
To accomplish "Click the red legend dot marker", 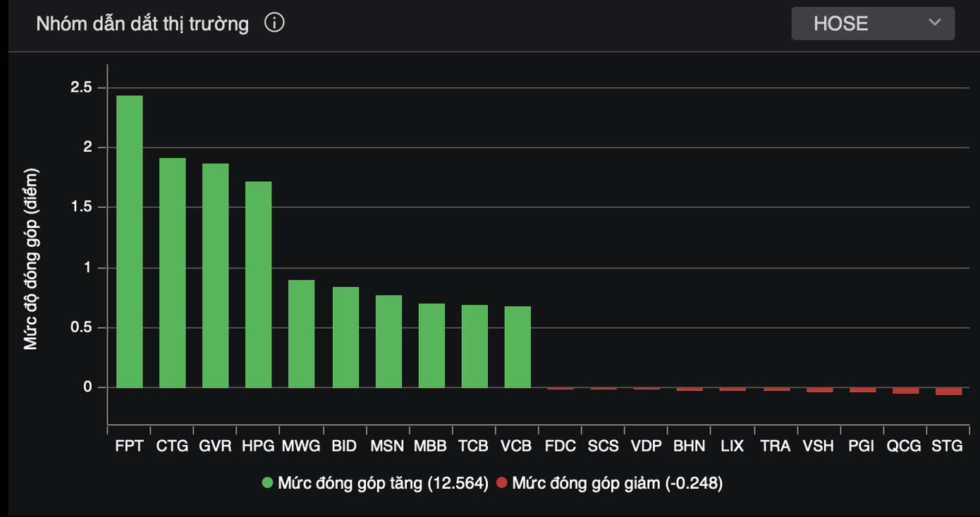I will [x=502, y=483].
